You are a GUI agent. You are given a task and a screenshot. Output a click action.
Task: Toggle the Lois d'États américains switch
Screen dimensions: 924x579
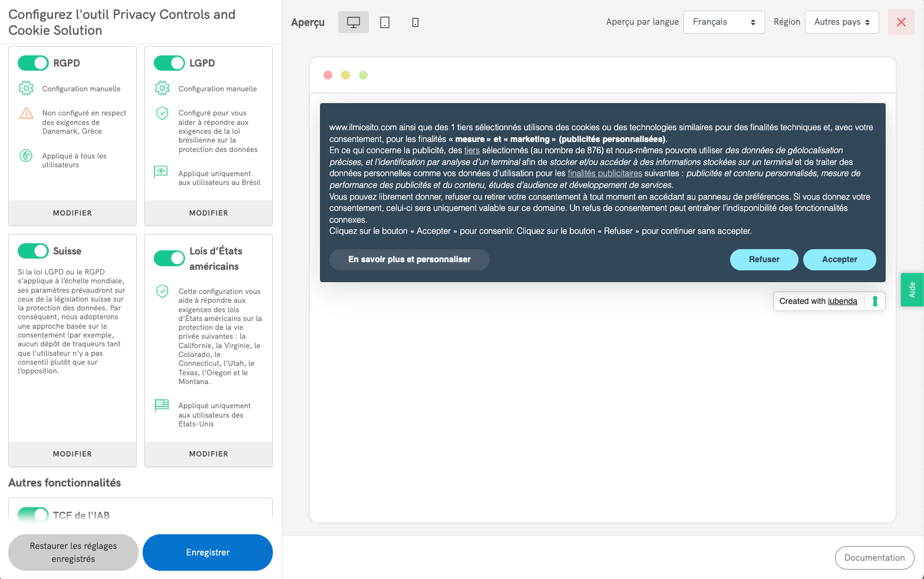point(169,259)
